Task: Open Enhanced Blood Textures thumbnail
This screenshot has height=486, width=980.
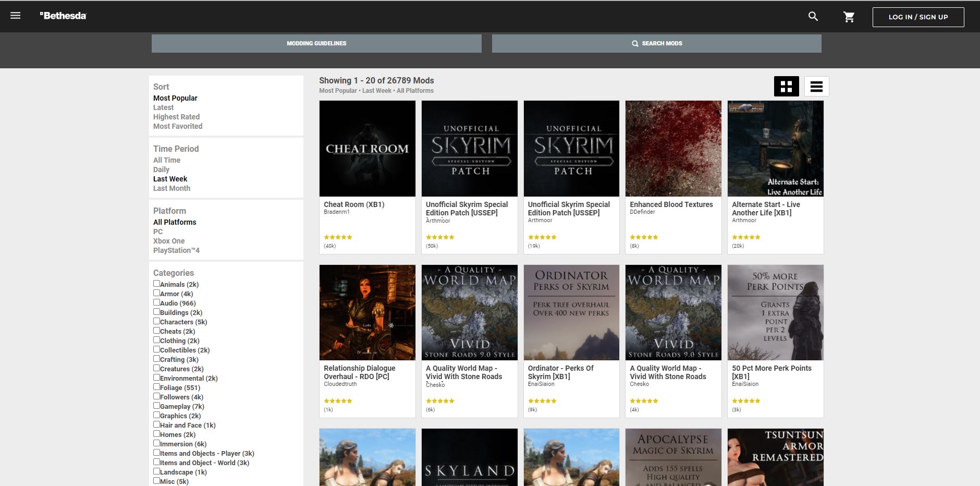Action: tap(673, 149)
